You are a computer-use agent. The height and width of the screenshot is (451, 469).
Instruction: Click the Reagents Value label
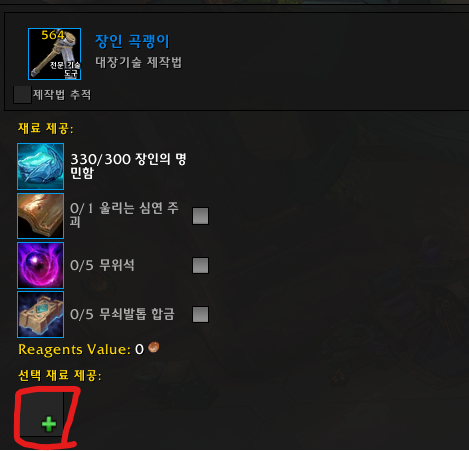[x=74, y=349]
